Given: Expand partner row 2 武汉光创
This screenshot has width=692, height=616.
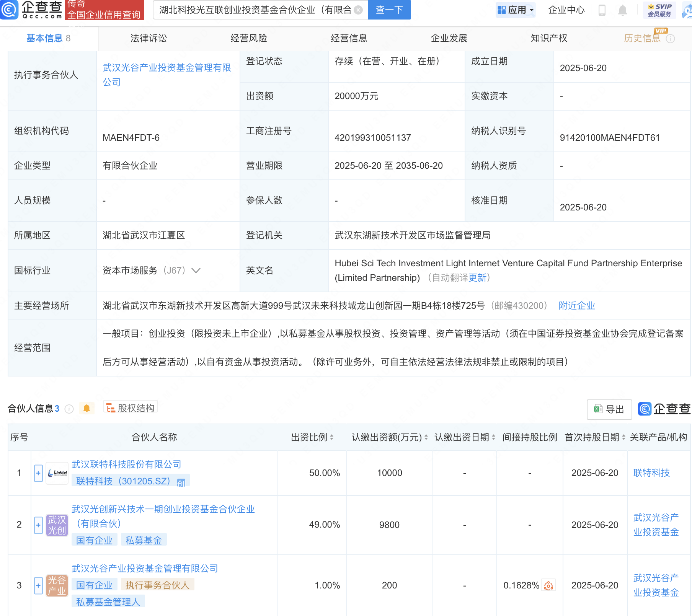Looking at the screenshot, I should point(38,525).
